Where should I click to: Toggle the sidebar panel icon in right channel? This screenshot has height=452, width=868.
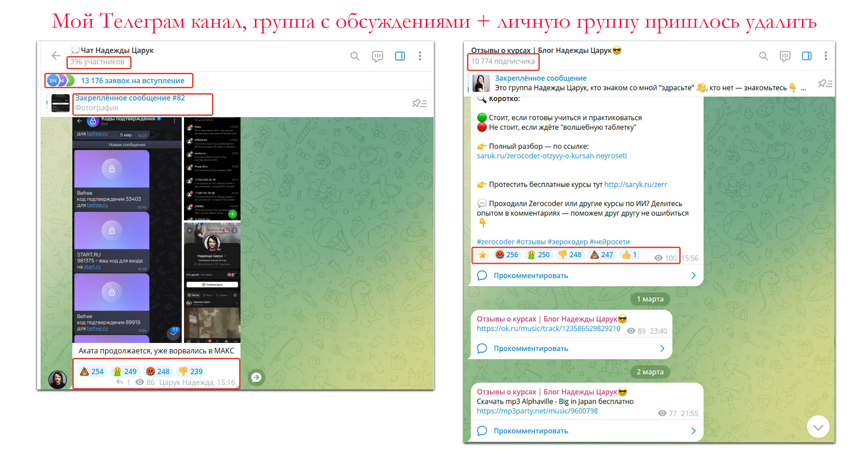807,56
